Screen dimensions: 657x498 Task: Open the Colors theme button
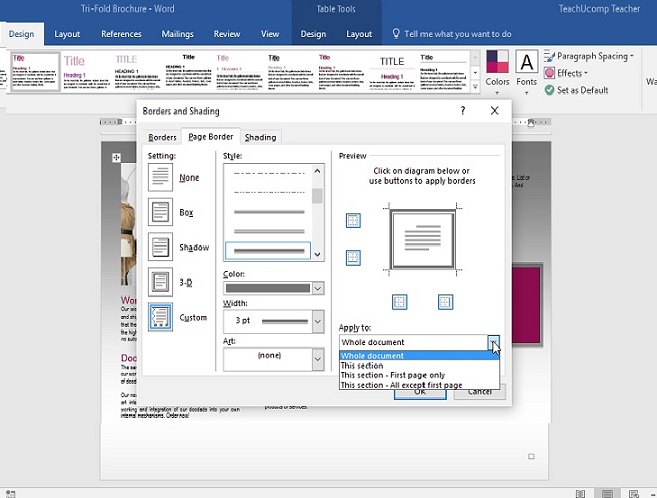pyautogui.click(x=497, y=70)
